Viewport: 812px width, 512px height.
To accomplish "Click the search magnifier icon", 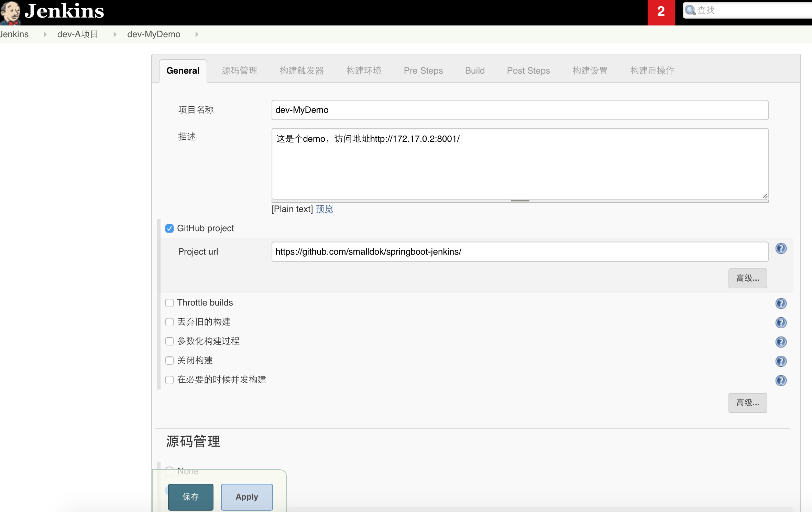I will pyautogui.click(x=690, y=10).
